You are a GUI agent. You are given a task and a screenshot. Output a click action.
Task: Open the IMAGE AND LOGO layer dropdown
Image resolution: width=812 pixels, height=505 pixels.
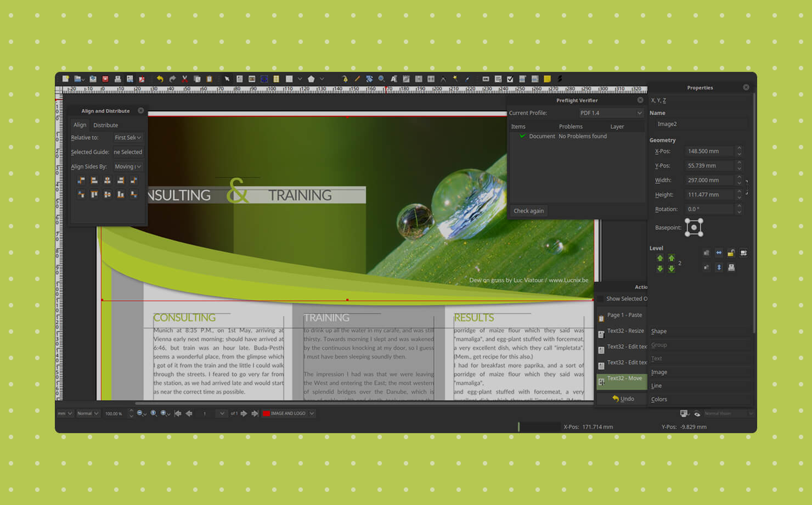tap(287, 413)
